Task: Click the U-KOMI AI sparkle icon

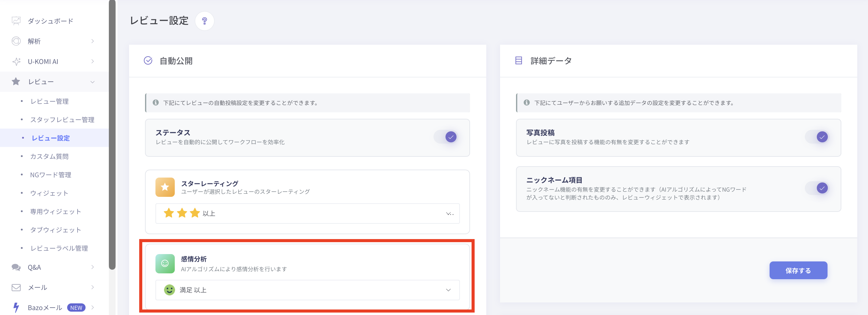Action: click(x=16, y=62)
